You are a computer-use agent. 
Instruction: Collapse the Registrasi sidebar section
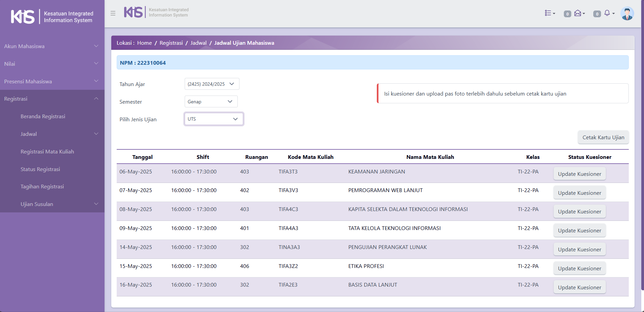[x=51, y=99]
